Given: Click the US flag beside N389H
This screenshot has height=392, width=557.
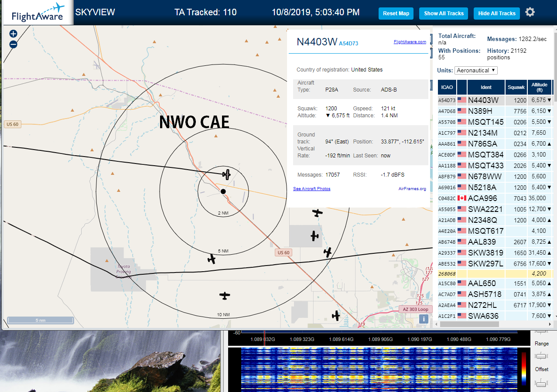Looking at the screenshot, I should [461, 111].
